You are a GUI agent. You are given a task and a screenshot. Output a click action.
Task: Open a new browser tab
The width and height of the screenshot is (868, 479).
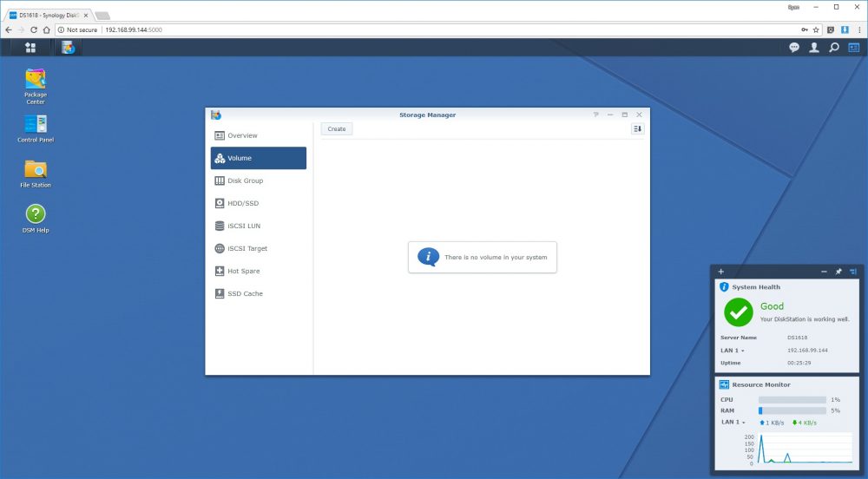[102, 16]
